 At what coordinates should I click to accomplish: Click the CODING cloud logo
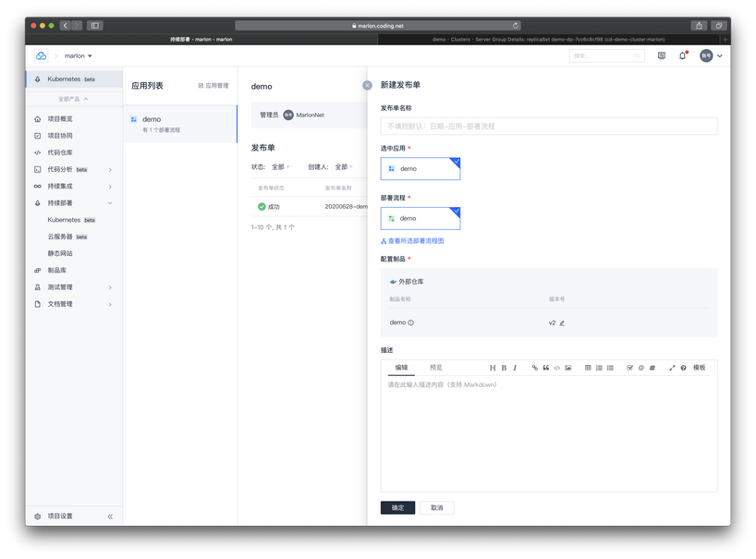42,55
